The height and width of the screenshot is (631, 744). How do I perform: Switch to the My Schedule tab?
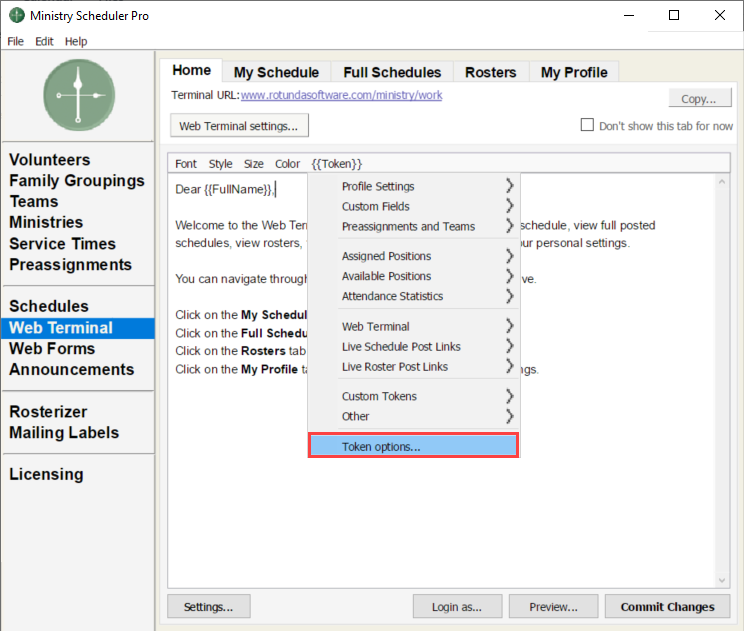276,72
